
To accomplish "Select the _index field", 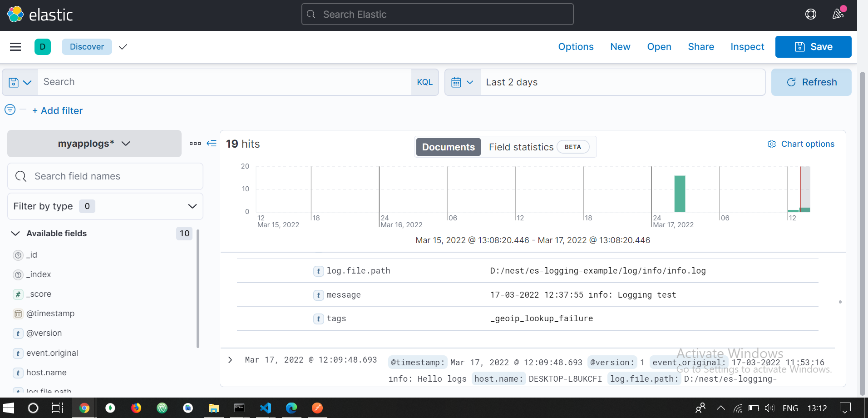I will point(39,275).
